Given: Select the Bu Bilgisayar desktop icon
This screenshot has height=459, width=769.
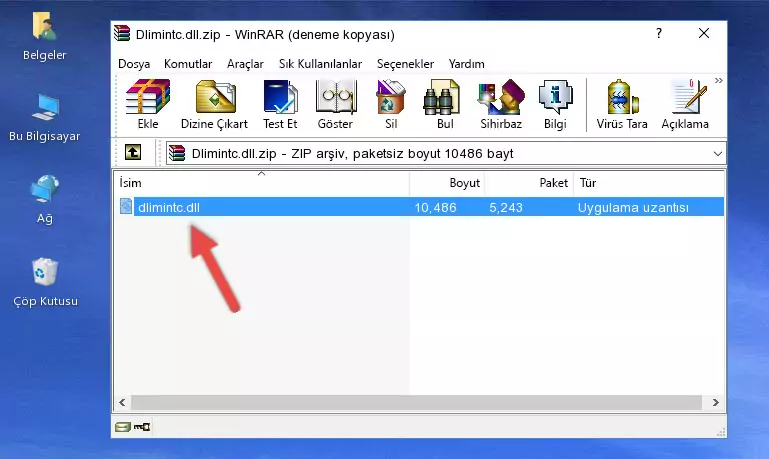Looking at the screenshot, I should point(44,118).
